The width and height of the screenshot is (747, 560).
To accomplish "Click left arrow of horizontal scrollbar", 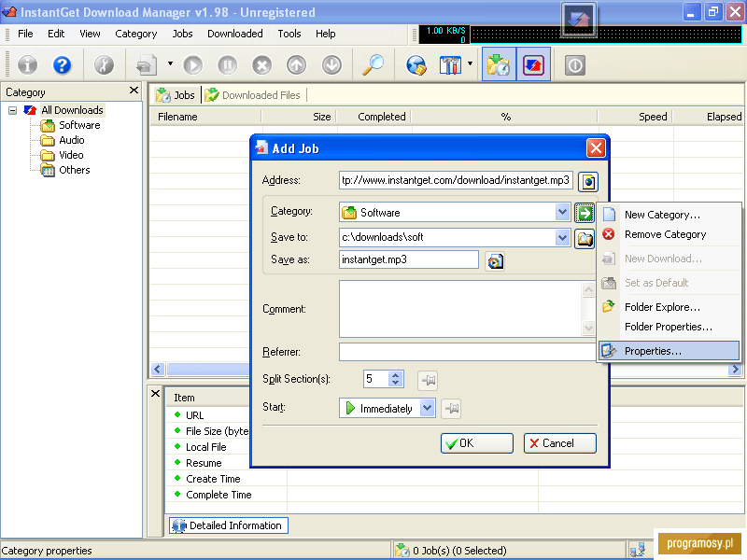I will pos(158,369).
